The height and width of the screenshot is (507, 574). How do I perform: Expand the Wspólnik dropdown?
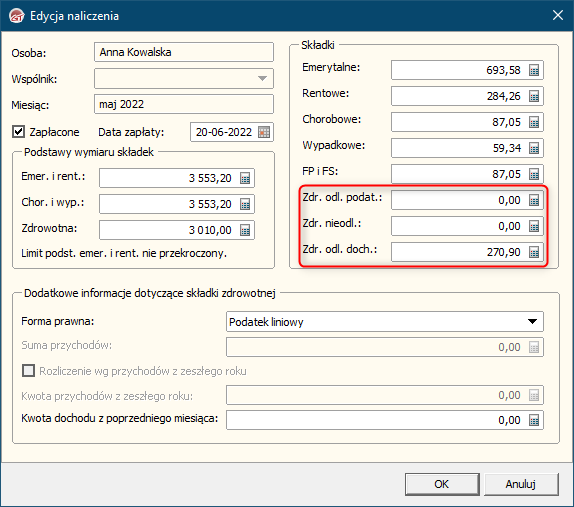(262, 78)
